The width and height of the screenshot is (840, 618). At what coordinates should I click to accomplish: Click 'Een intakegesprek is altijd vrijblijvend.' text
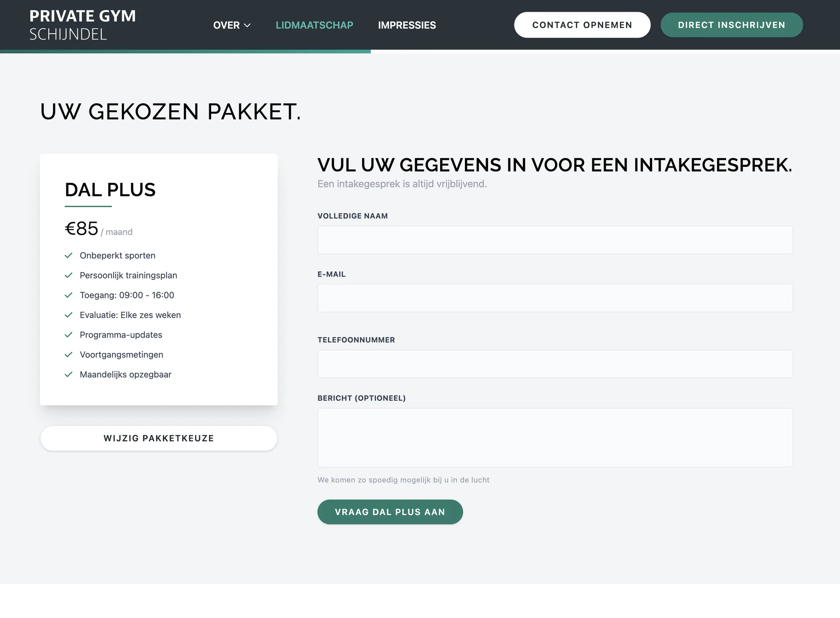[402, 184]
